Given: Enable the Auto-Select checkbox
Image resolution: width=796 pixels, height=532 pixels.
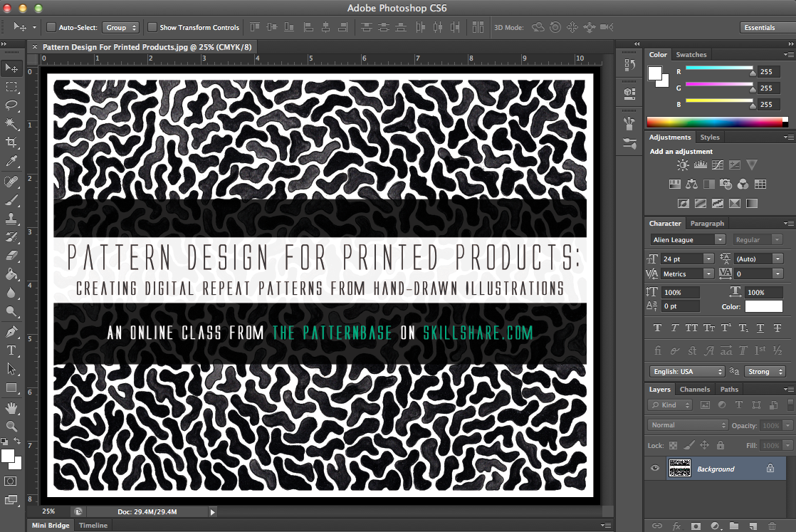Looking at the screenshot, I should coord(51,27).
